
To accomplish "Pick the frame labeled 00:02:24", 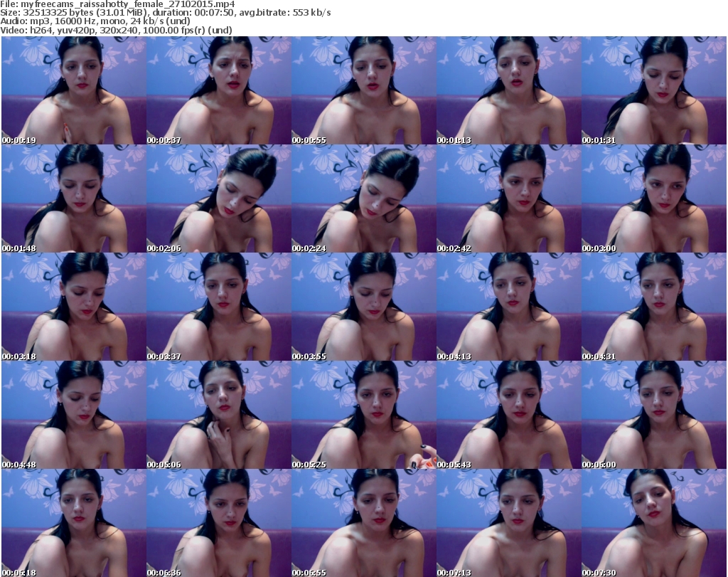I will [363, 198].
